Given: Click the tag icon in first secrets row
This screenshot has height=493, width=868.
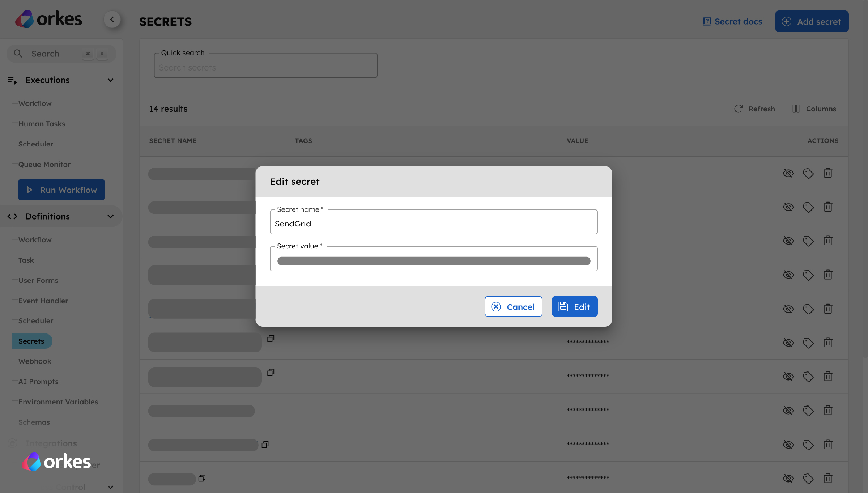Looking at the screenshot, I should [808, 173].
